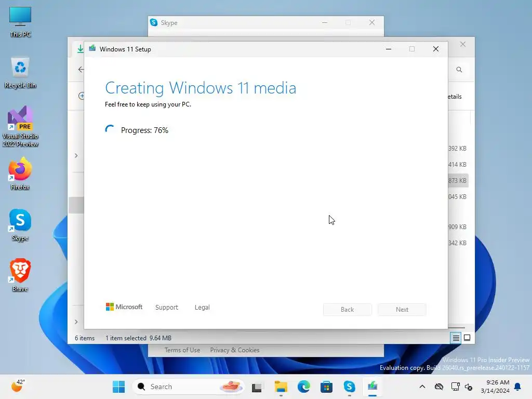Open the Skype desktop shortcut
The width and height of the screenshot is (532, 399).
pyautogui.click(x=20, y=225)
